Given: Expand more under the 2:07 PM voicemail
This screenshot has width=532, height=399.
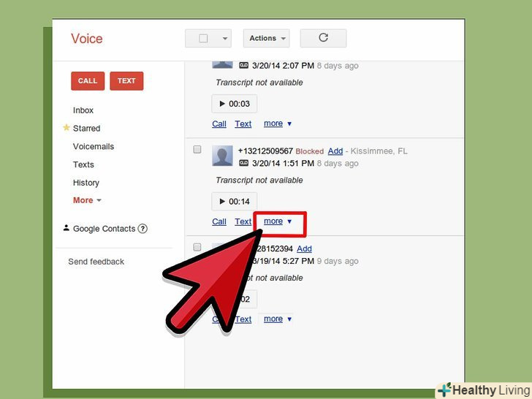Looking at the screenshot, I should [x=278, y=123].
